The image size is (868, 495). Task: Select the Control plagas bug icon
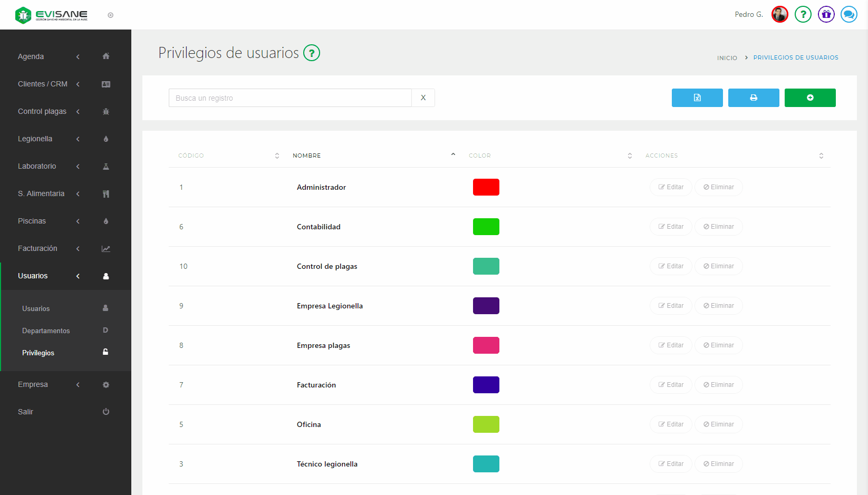(x=106, y=111)
